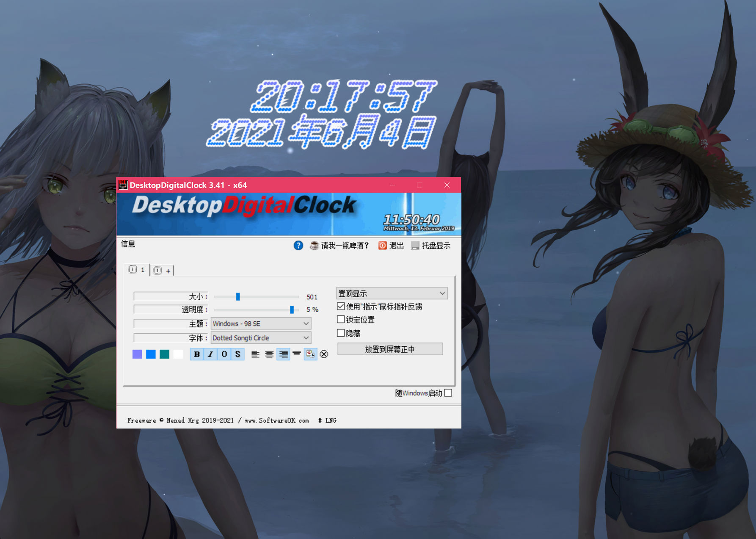Center-align the clock text
This screenshot has width=756, height=539.
(x=269, y=354)
